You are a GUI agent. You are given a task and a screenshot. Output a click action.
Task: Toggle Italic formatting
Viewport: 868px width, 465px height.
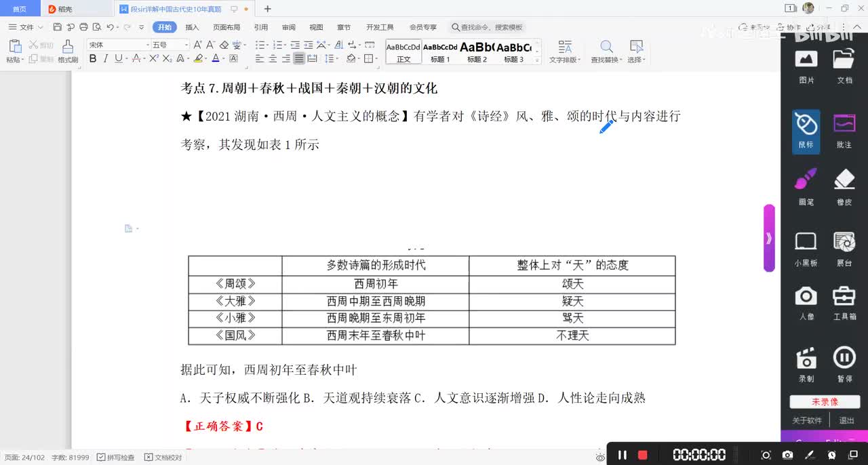105,59
